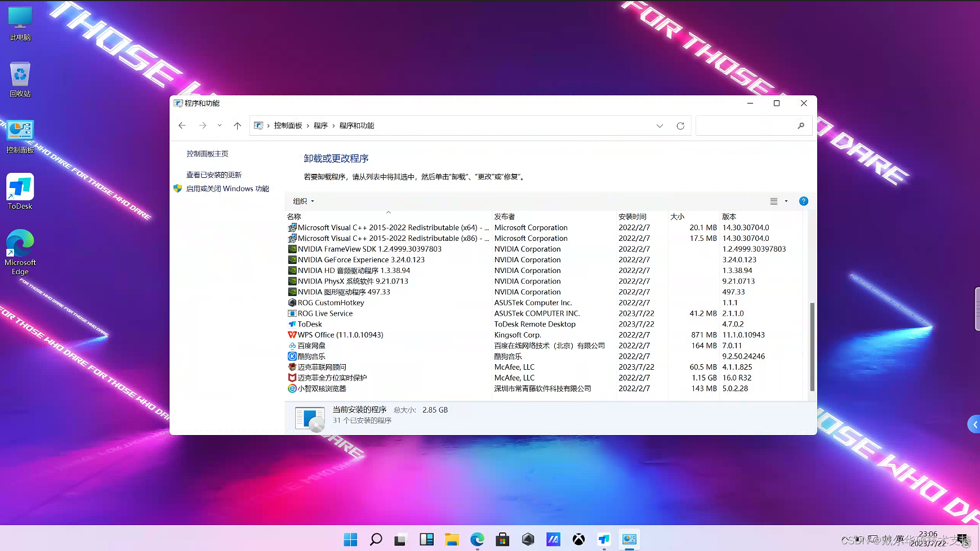Viewport: 980px width, 551px height.
Task: Click the search magnifier icon
Action: 801,126
